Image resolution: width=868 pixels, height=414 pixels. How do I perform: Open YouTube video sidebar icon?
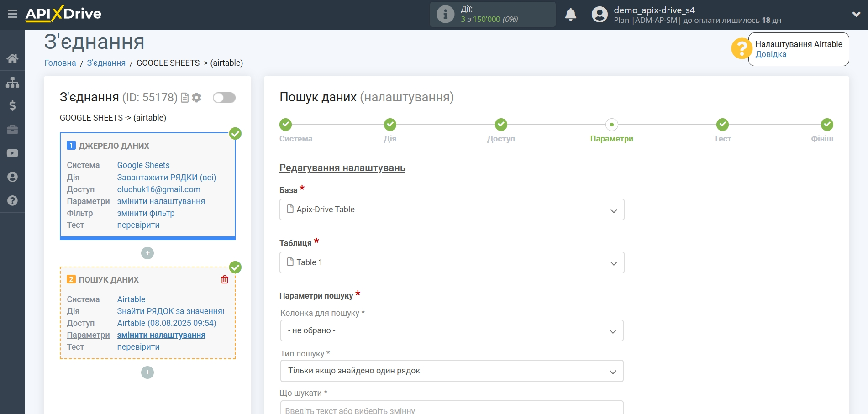12,153
